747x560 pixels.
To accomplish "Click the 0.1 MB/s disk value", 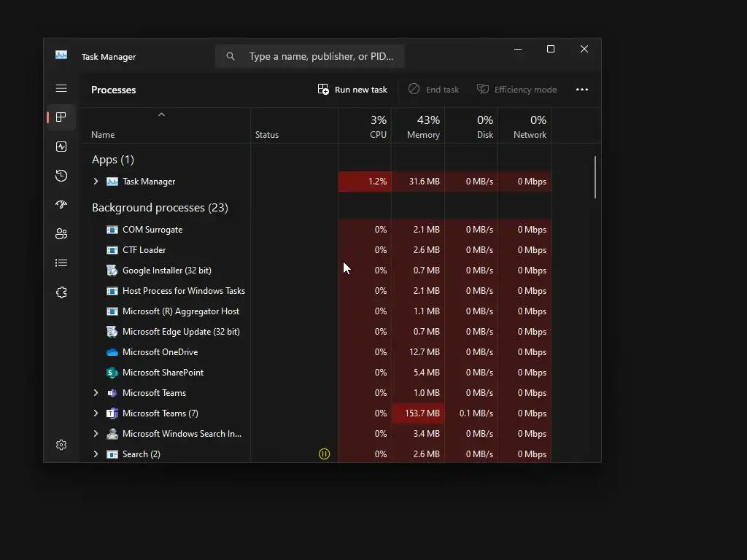I will [x=472, y=413].
